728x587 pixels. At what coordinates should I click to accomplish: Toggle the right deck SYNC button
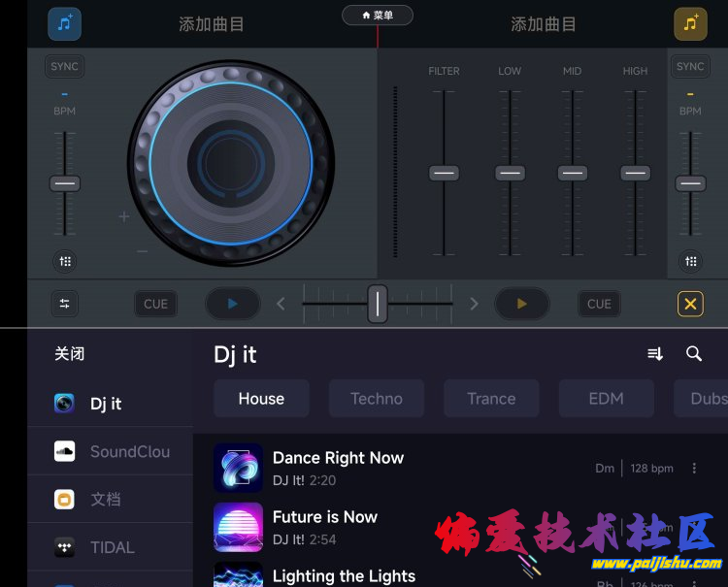coord(690,67)
